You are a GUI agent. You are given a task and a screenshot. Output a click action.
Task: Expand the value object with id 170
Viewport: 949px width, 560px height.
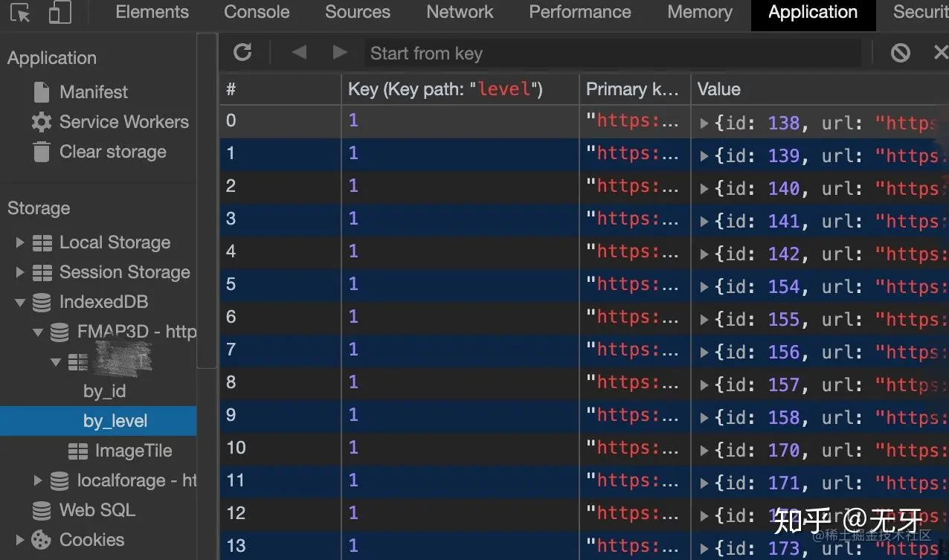point(704,450)
